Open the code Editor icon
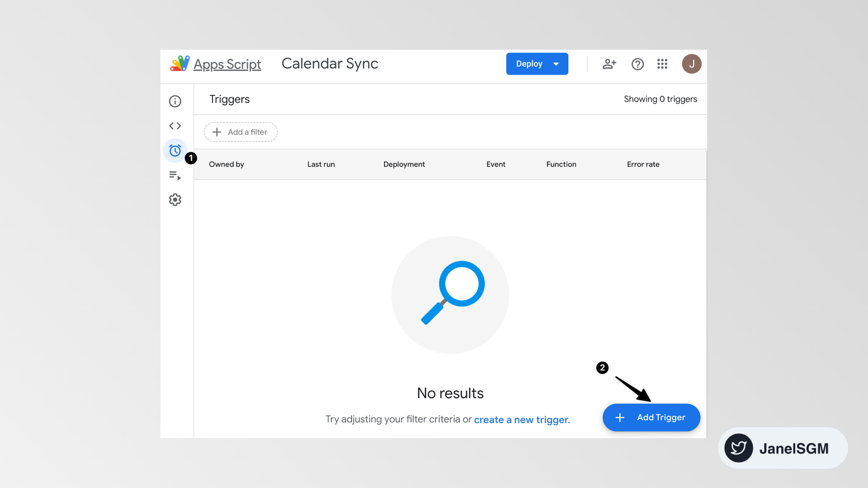This screenshot has height=488, width=868. (x=175, y=126)
